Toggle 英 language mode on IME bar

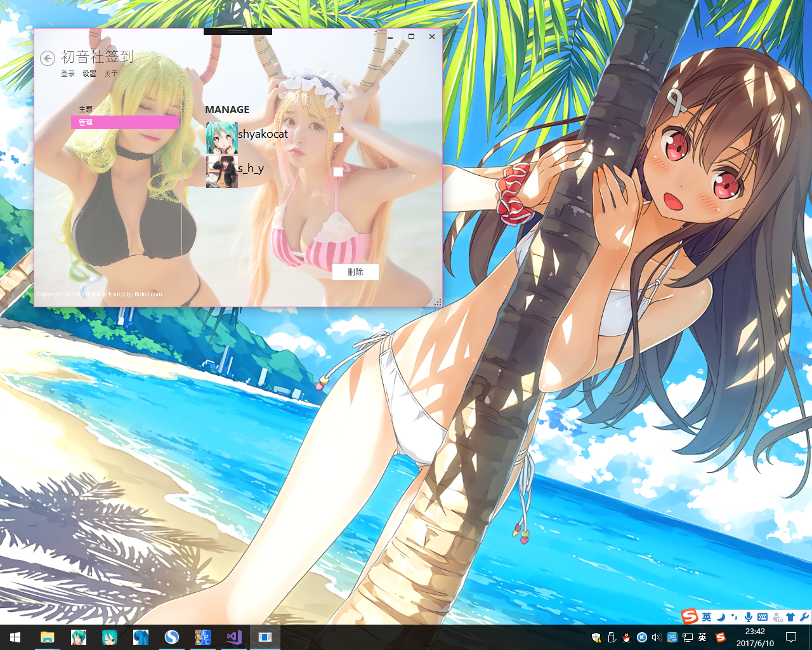[x=707, y=617]
